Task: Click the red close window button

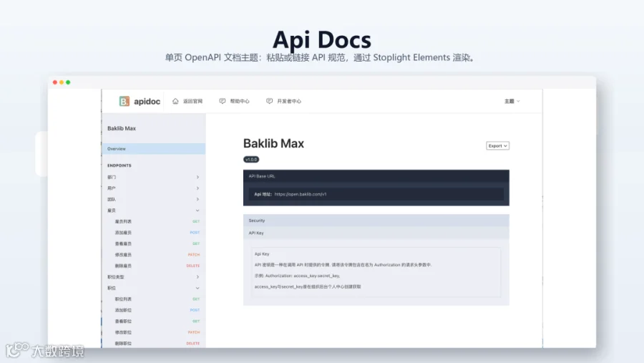Action: pyautogui.click(x=55, y=82)
